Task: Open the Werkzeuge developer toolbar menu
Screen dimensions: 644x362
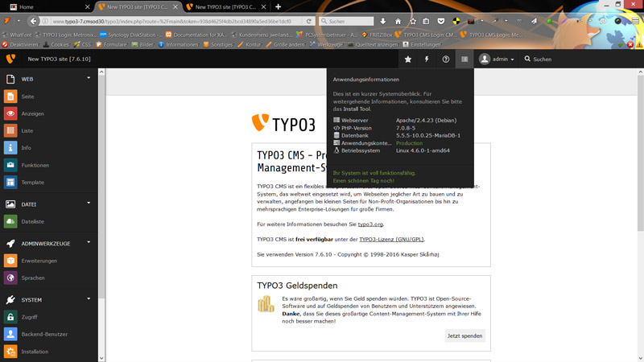Action: [327, 44]
